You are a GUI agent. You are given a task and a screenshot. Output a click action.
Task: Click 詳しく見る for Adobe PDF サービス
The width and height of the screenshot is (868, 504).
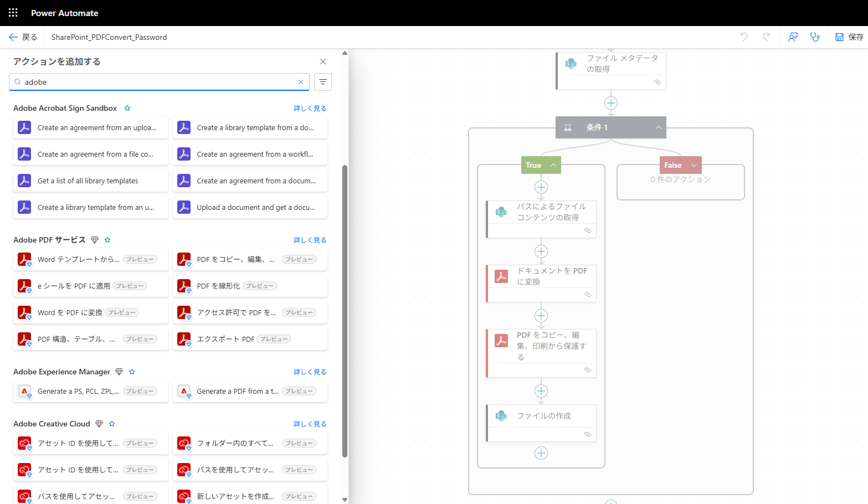(x=310, y=240)
